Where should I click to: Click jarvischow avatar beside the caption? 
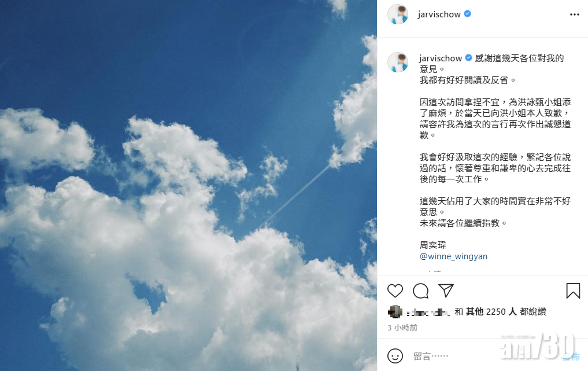pyautogui.click(x=398, y=62)
